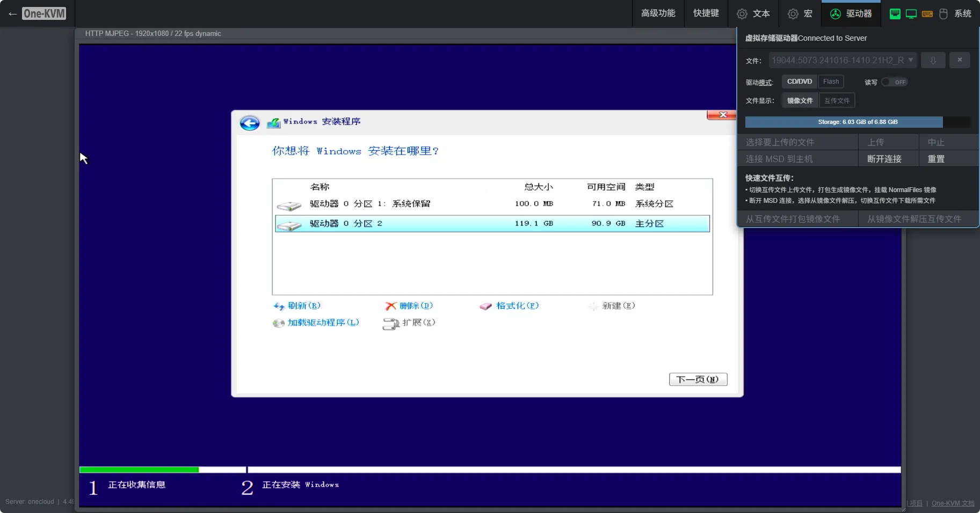Click the Storage 6.03 GiB usage bar
This screenshot has width=980, height=513.
coord(858,122)
